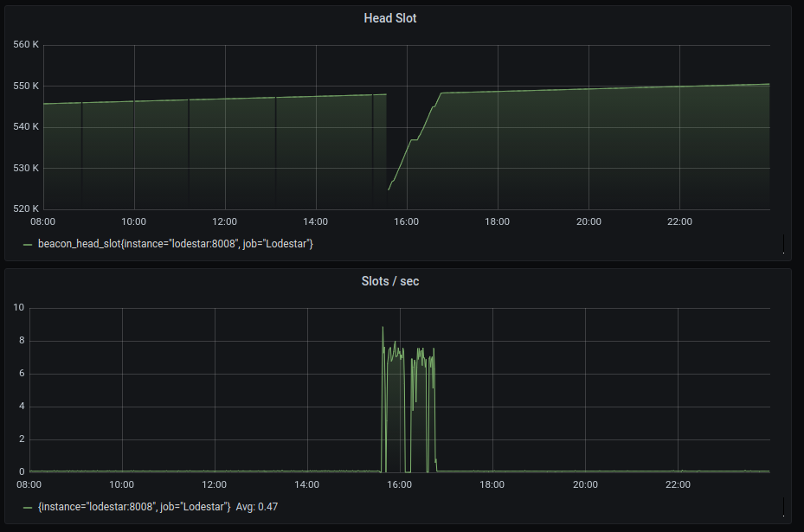Click the 16:00 time label under Head Slot
This screenshot has height=532, width=804.
(x=406, y=221)
